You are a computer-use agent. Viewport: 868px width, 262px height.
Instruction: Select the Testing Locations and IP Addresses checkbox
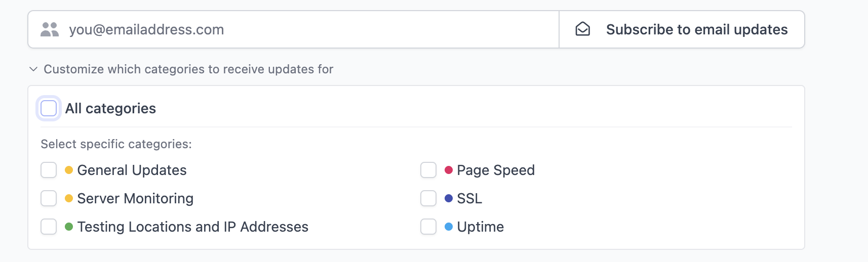click(x=49, y=227)
